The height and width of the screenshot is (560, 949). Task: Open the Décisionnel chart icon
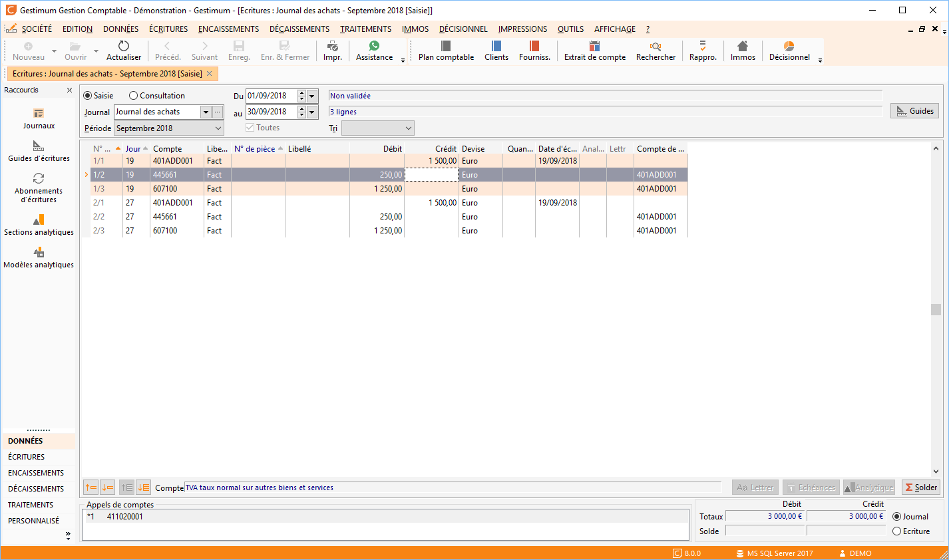789,46
